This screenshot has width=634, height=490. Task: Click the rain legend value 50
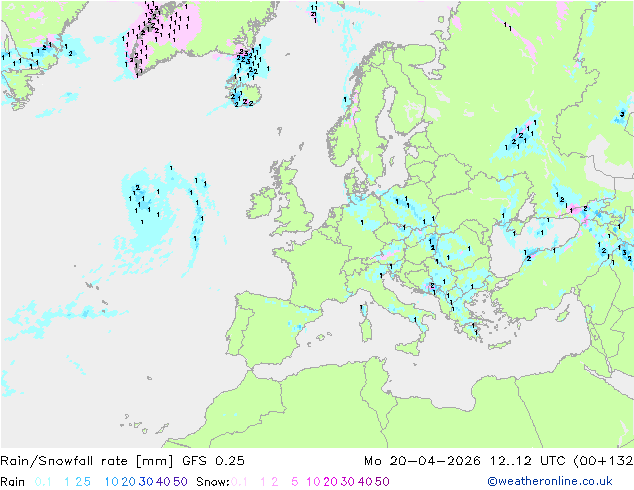click(180, 482)
